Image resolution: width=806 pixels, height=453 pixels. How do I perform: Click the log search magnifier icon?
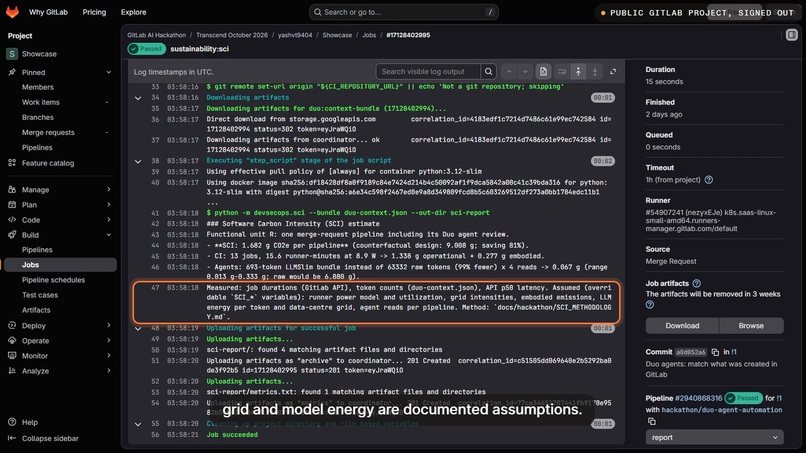[488, 71]
